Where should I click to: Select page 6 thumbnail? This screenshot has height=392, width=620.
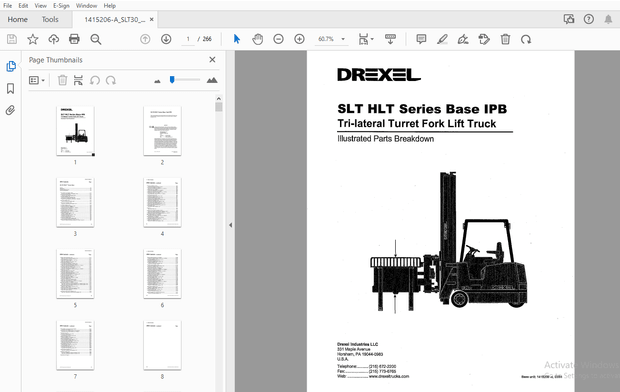pos(162,274)
